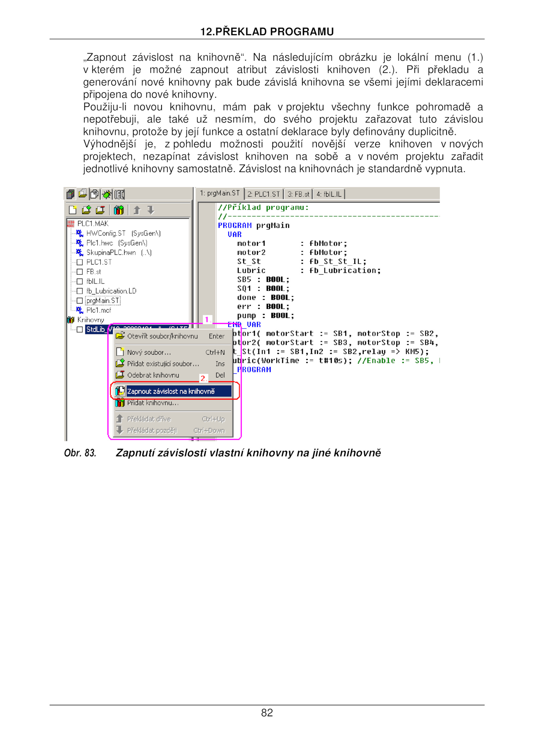
Task: Switch to the stacked documents panel tab
Action: (95, 194)
